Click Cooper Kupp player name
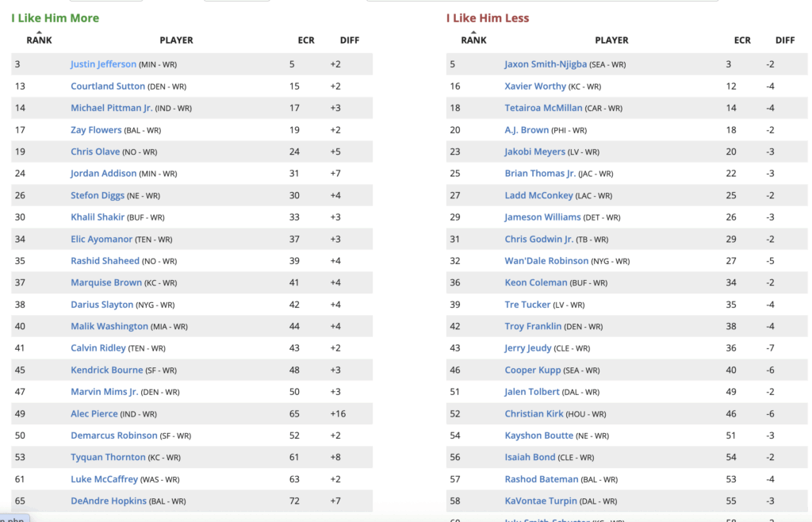Viewport: 812px width, 522px height. (x=532, y=370)
